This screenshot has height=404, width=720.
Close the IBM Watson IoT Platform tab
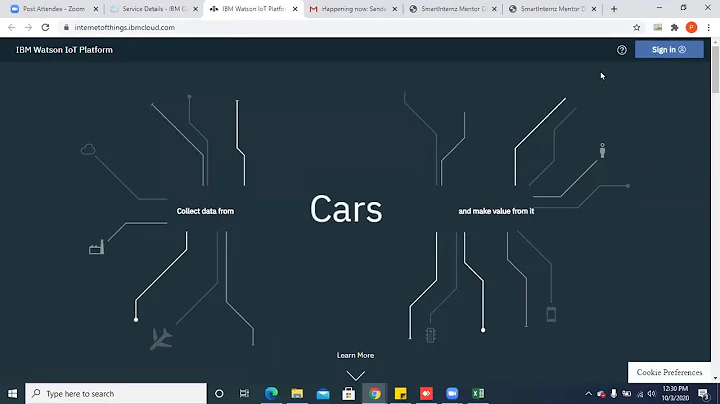pos(295,9)
